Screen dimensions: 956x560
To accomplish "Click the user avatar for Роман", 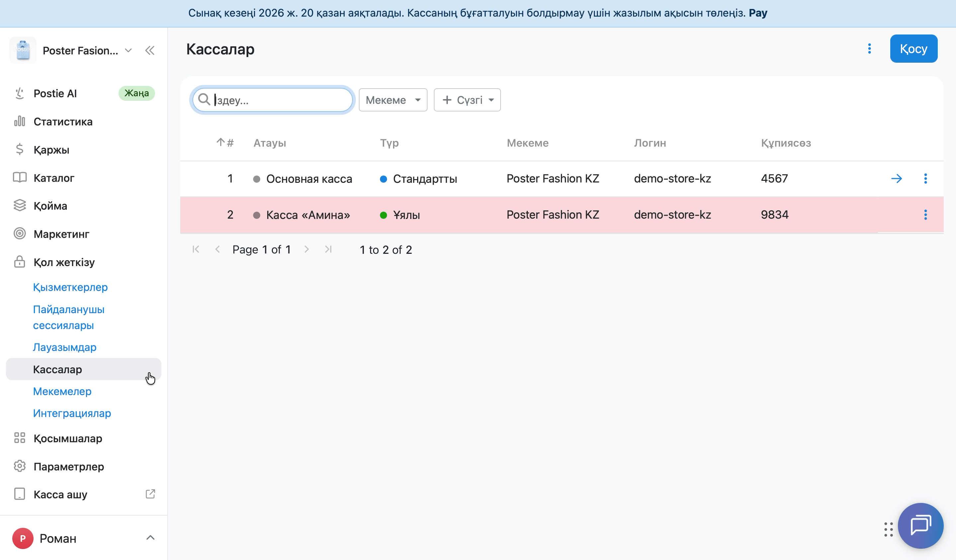I will point(23,538).
